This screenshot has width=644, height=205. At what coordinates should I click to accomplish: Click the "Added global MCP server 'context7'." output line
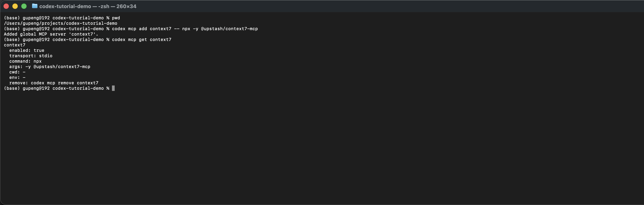tap(51, 34)
